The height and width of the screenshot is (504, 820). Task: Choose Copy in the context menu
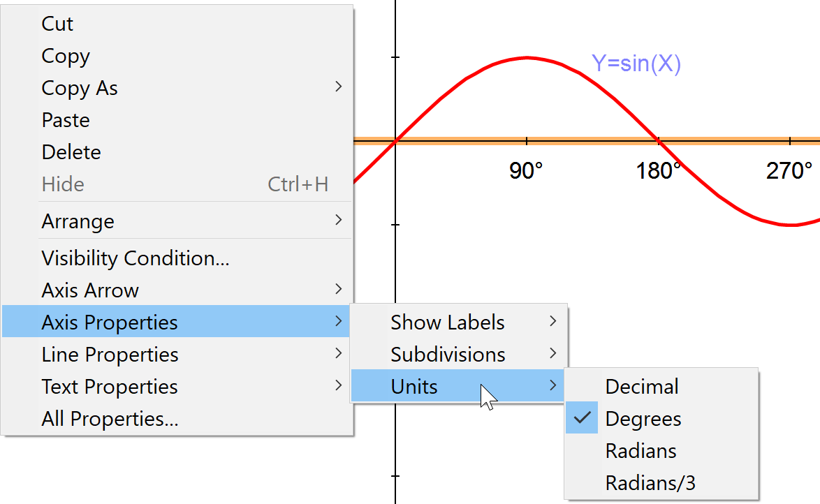66,56
